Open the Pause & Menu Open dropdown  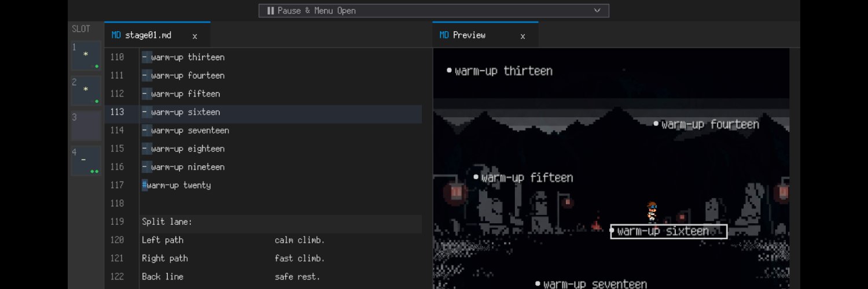pos(433,10)
